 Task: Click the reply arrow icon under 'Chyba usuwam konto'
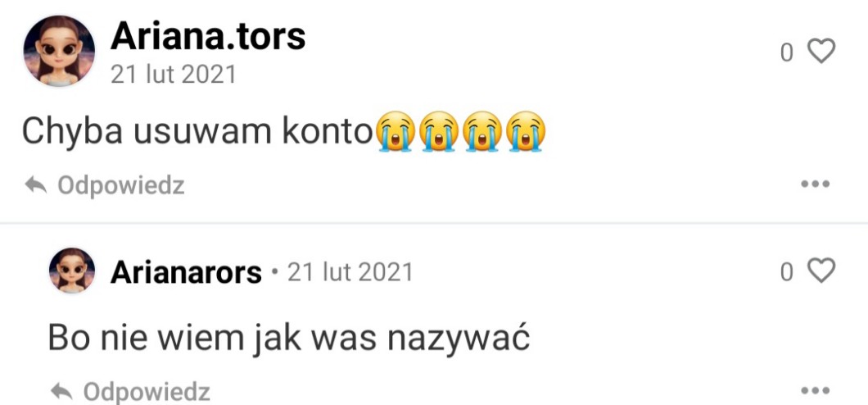(36, 185)
